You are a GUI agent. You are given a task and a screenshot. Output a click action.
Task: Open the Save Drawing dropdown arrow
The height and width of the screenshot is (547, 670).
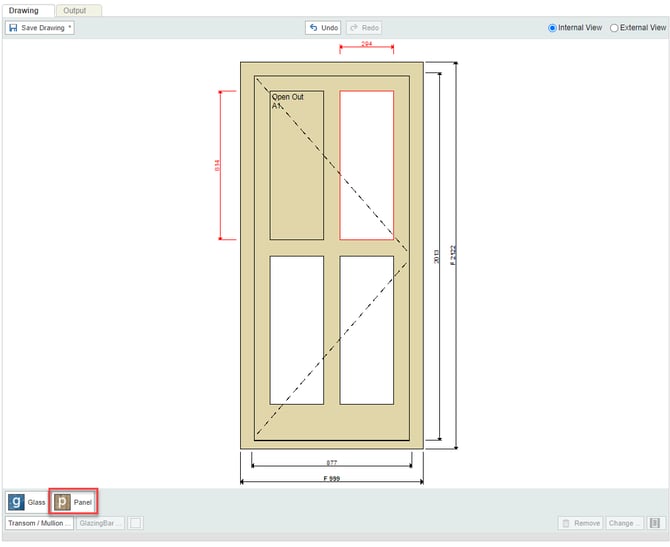click(70, 28)
